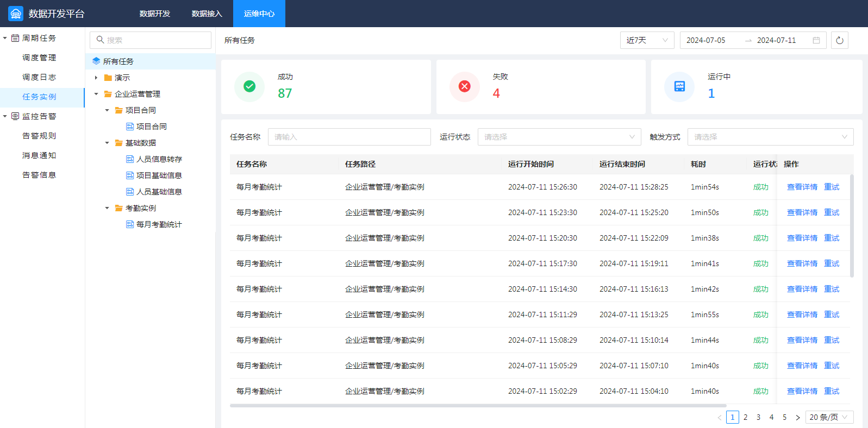Click the 任务名称 input field
Image resolution: width=868 pixels, height=428 pixels.
[x=349, y=137]
